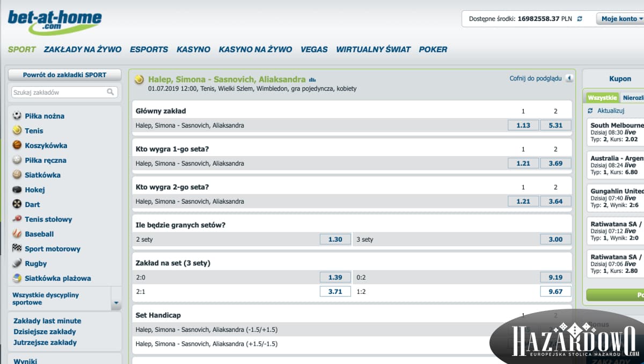Expand Wszystkie dyscypliny sportowe arrow
The image size is (644, 364).
click(116, 299)
